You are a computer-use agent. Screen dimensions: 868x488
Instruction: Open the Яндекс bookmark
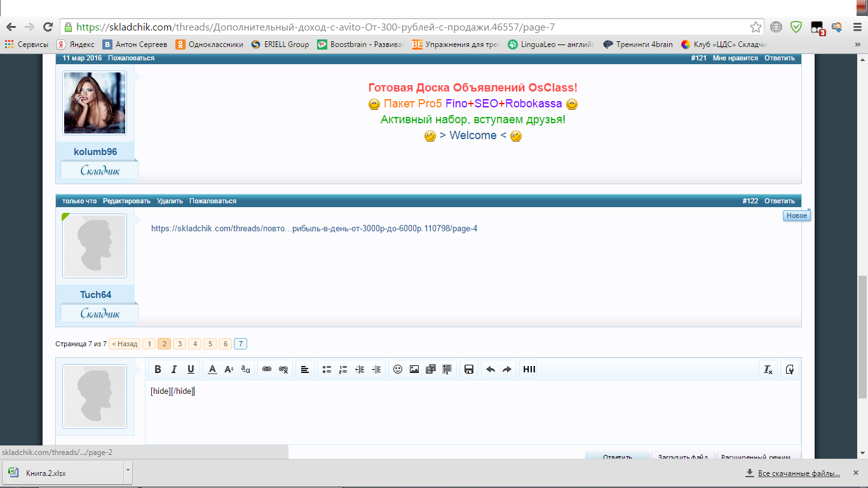(76, 44)
